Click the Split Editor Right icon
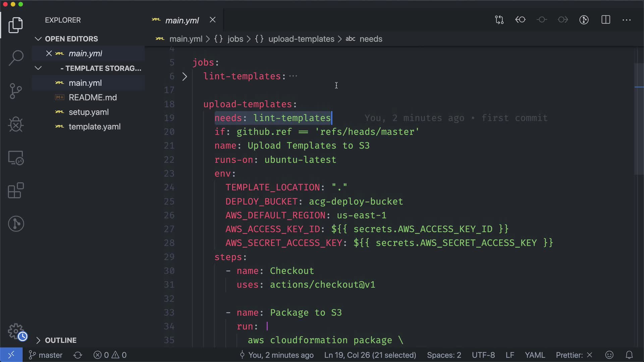 [x=605, y=20]
